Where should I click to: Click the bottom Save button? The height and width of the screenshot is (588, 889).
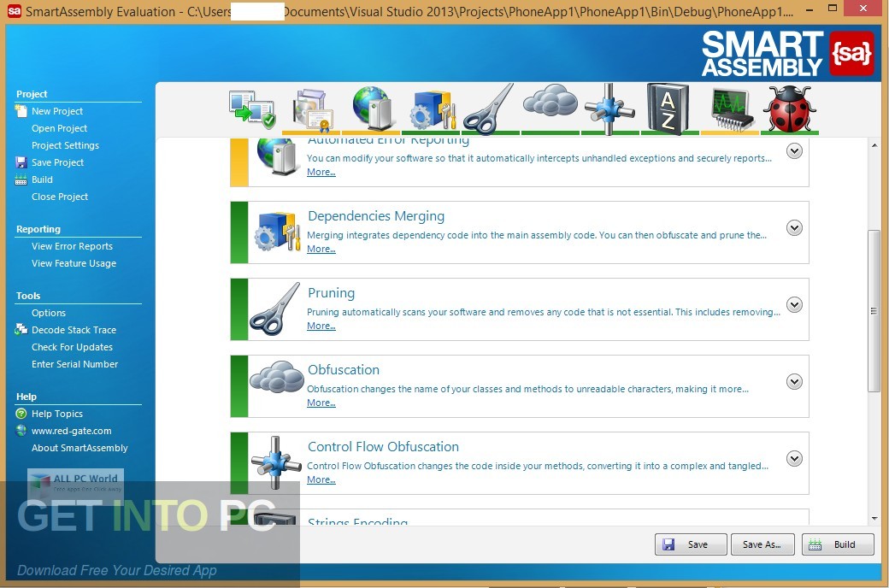[x=691, y=544]
